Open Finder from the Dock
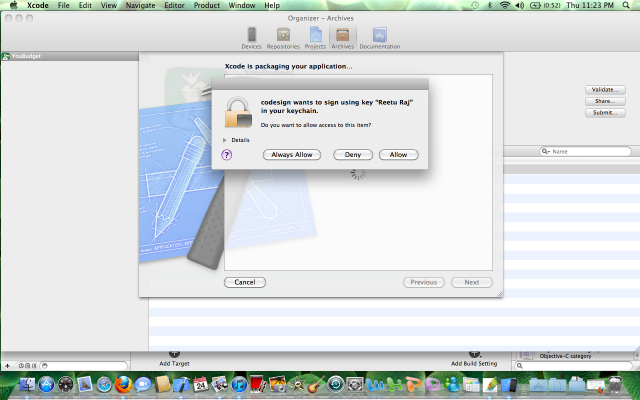The height and width of the screenshot is (400, 640). click(x=27, y=384)
